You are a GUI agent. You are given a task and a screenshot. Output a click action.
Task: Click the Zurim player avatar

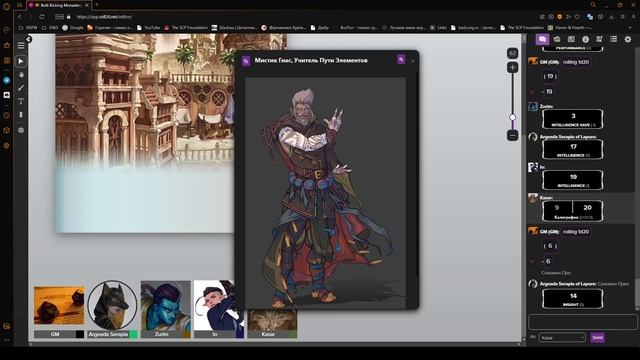coord(166,305)
